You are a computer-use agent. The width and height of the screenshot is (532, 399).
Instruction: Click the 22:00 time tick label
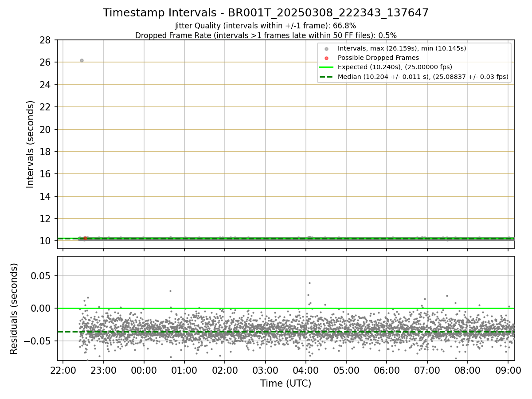(63, 370)
